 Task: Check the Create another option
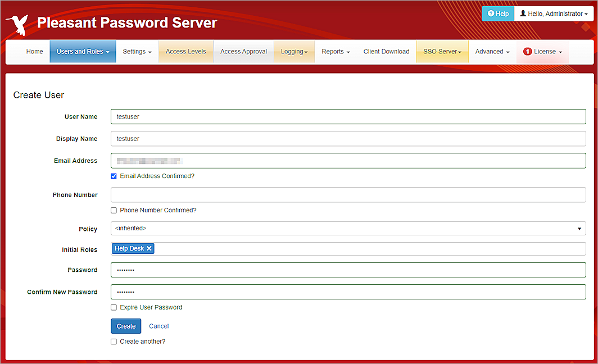[x=114, y=341]
